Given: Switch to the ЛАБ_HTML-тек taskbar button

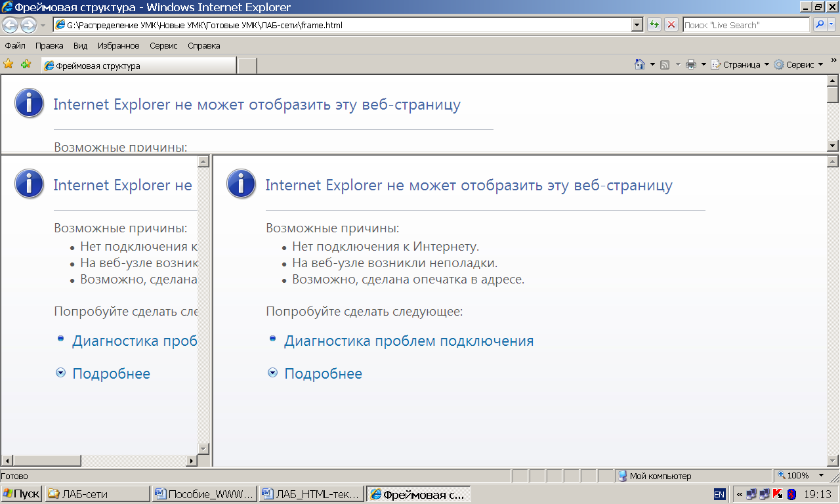Looking at the screenshot, I should click(x=312, y=494).
